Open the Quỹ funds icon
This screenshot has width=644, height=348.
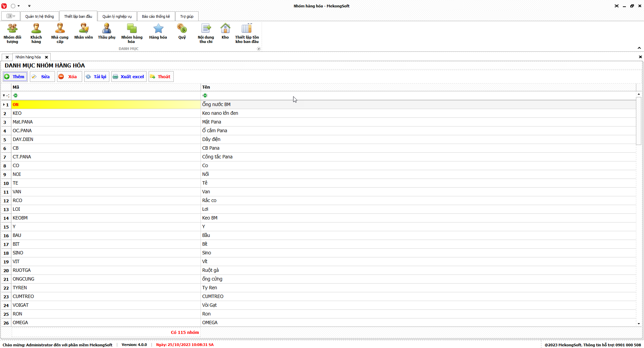click(x=182, y=32)
